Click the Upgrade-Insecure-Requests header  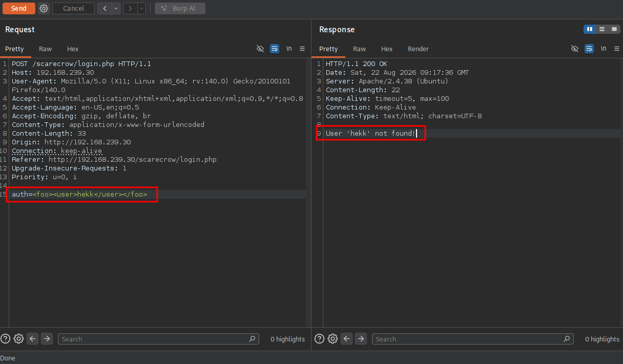coord(69,168)
